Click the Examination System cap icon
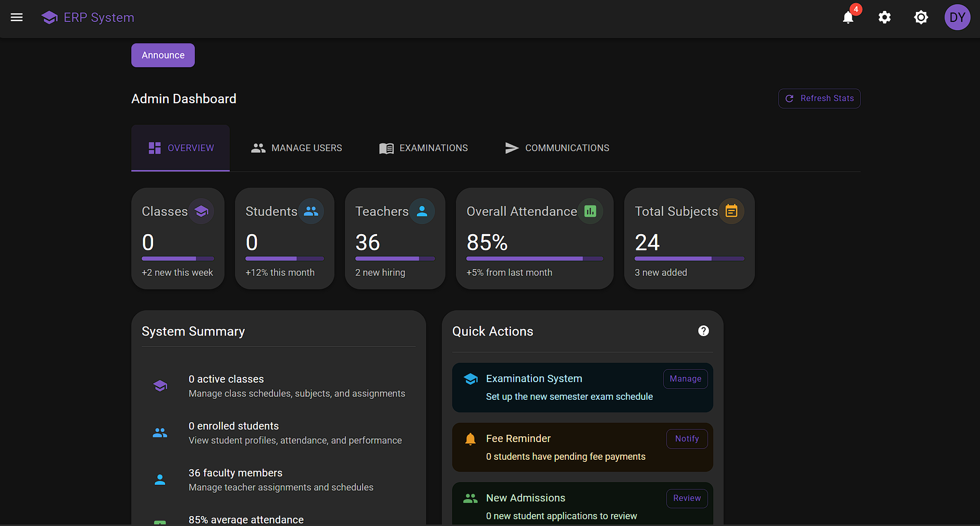Screen dimensions: 980x526 click(470, 379)
